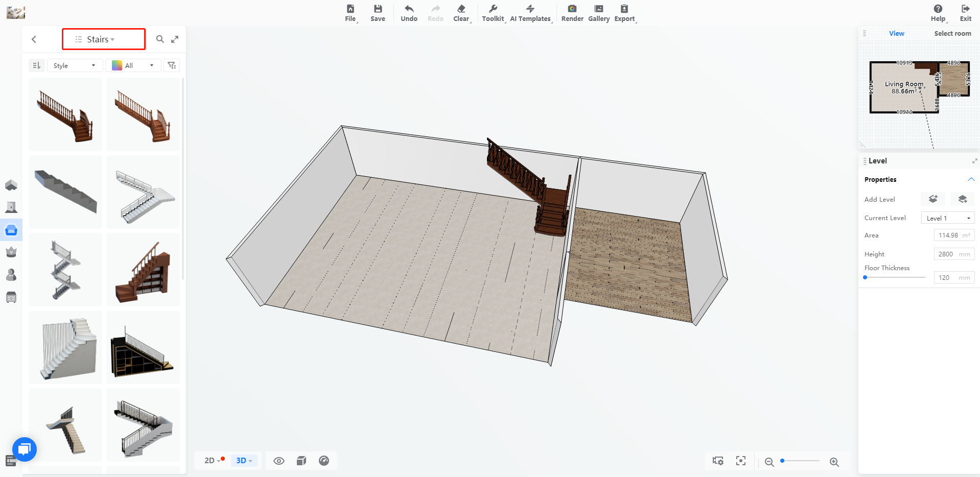Select the furniture catalog sidebar icon
980x477 pixels.
pyautogui.click(x=11, y=230)
